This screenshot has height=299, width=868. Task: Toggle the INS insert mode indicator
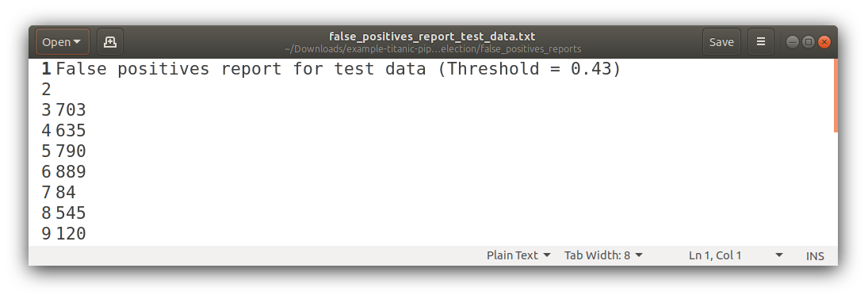click(x=815, y=256)
